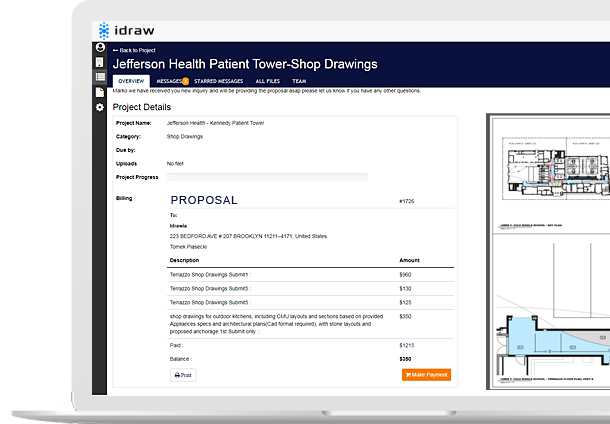Open the building projects sidebar icon

(x=100, y=62)
